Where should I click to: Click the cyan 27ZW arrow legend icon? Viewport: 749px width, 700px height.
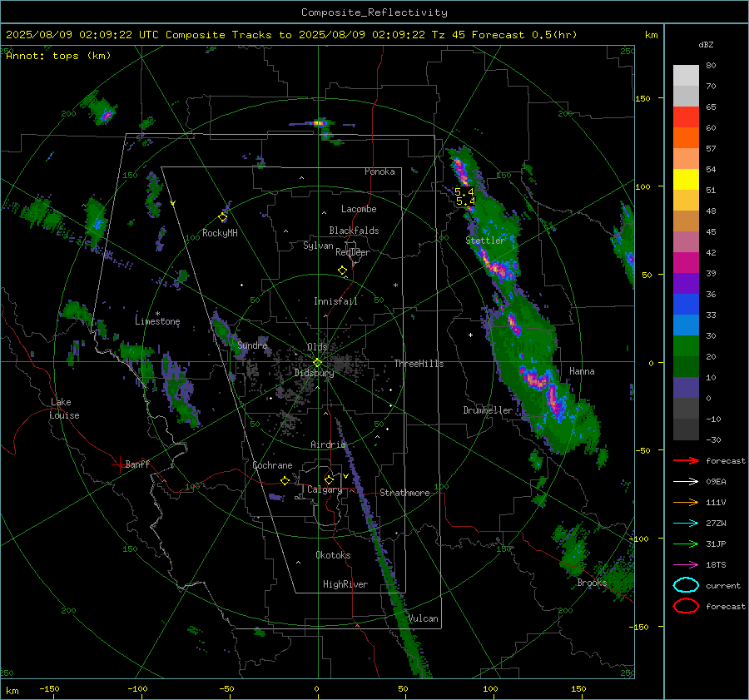tap(686, 524)
